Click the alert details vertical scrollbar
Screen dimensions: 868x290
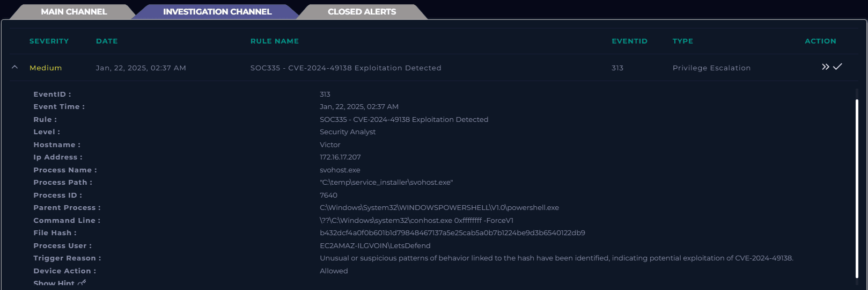(857, 188)
